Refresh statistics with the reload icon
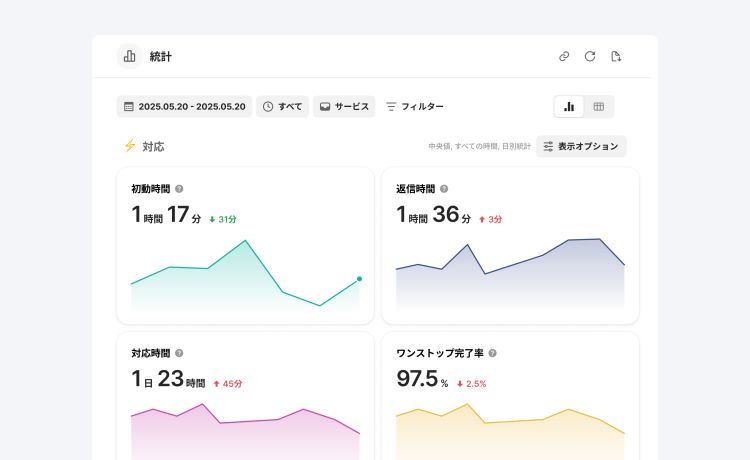The height and width of the screenshot is (460, 750). (x=590, y=56)
